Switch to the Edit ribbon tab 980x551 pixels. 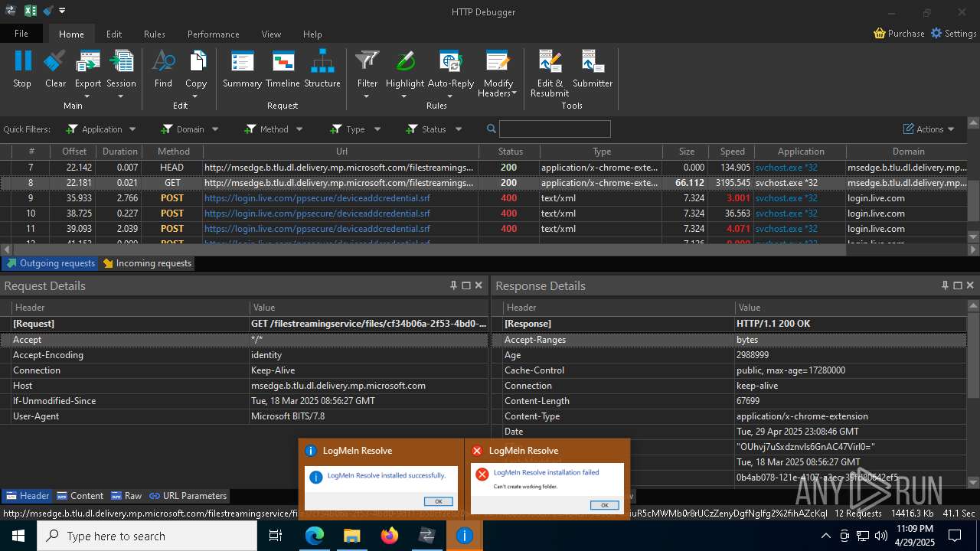click(x=114, y=34)
